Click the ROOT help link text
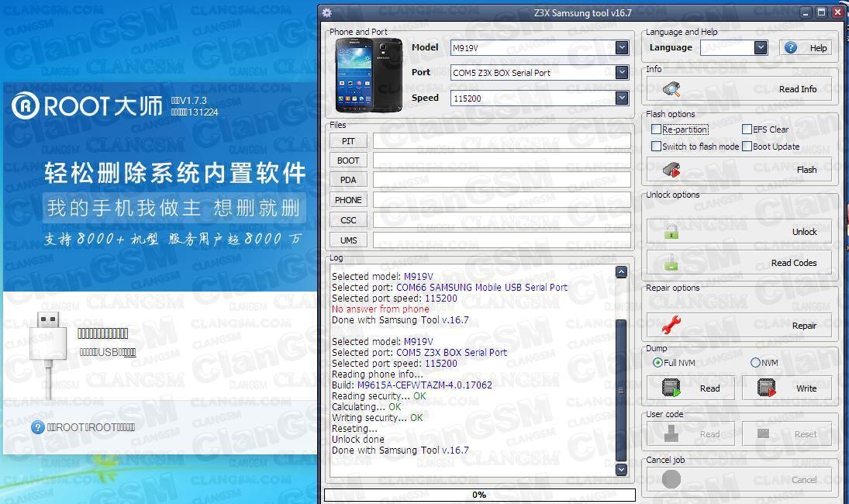 [91, 428]
